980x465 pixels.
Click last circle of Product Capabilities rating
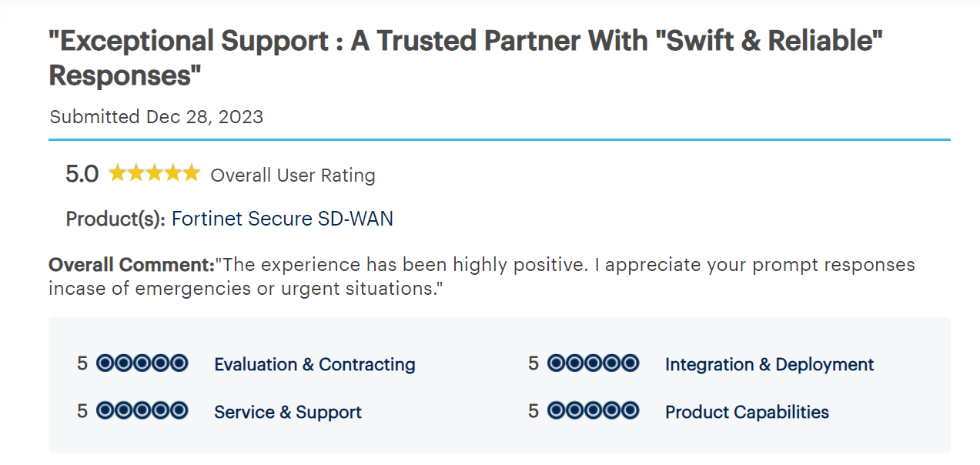(630, 411)
